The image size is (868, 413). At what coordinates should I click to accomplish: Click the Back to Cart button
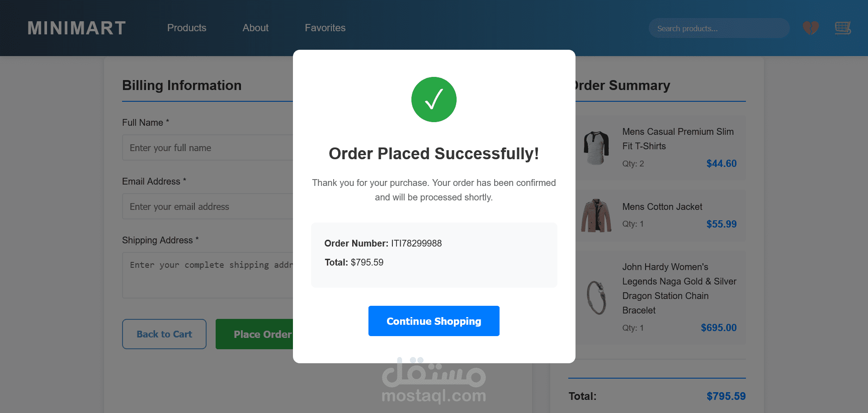(x=164, y=334)
